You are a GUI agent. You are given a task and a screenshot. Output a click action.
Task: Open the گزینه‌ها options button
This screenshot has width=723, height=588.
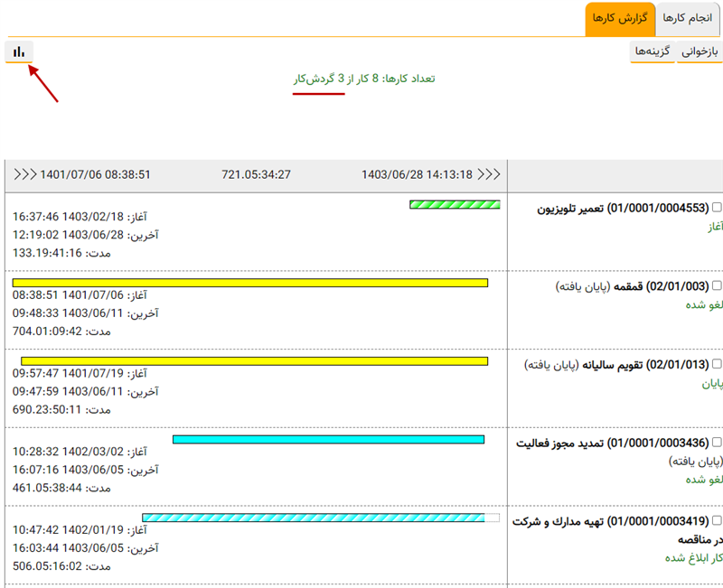pyautogui.click(x=653, y=51)
